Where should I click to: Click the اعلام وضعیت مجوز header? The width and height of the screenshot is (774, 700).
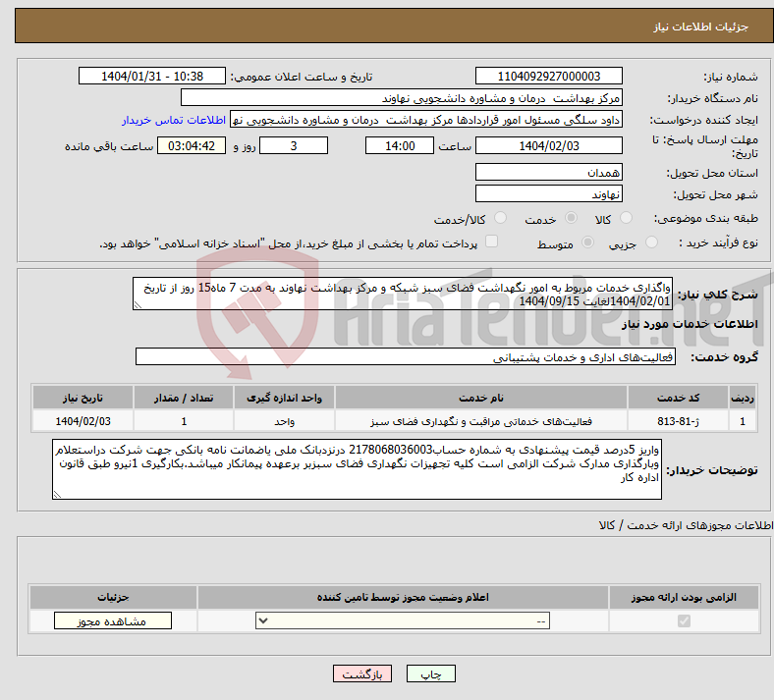tap(403, 597)
